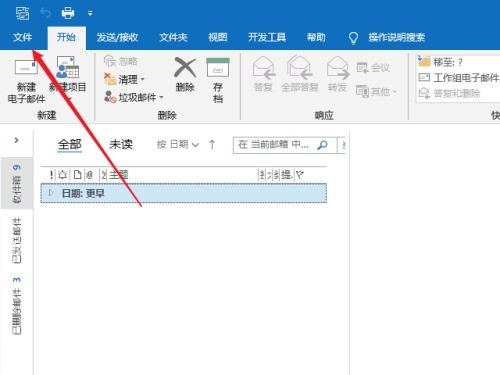Select the 工作组电子邮件 quick step
This screenshot has height=375, width=500.
tap(459, 78)
